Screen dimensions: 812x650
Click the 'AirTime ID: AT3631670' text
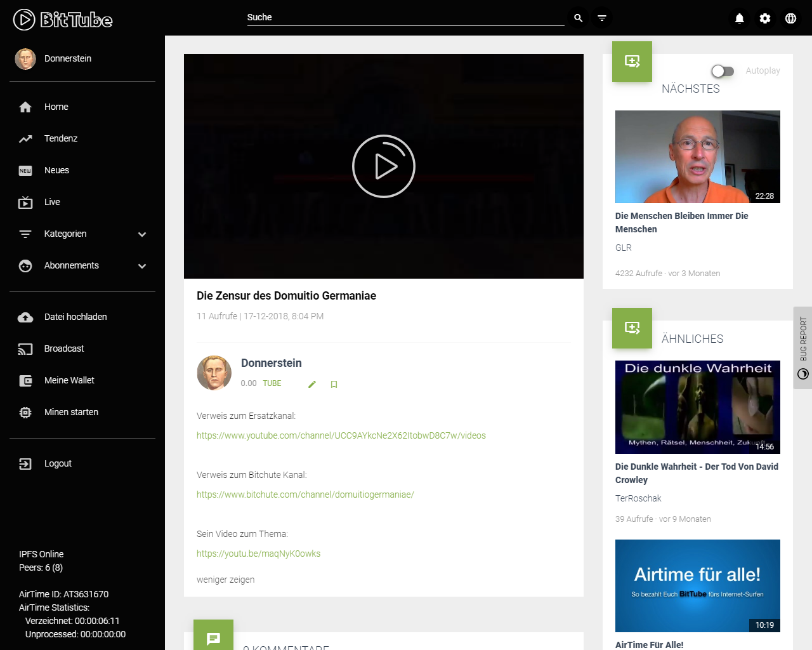[x=64, y=595]
